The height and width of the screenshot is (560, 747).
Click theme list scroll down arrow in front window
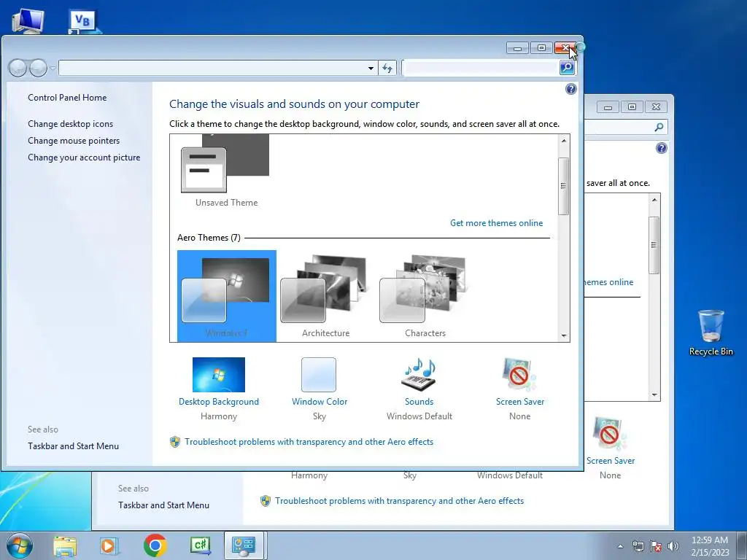coord(564,335)
